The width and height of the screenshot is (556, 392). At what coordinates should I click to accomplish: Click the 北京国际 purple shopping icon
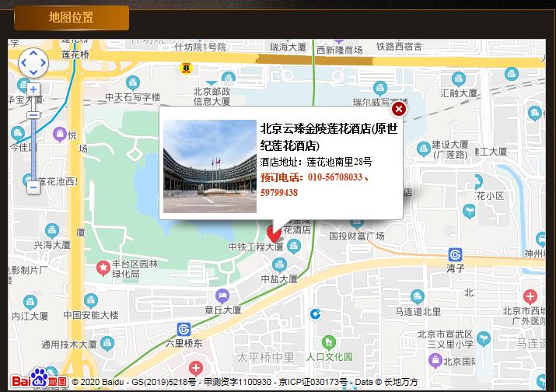435,361
